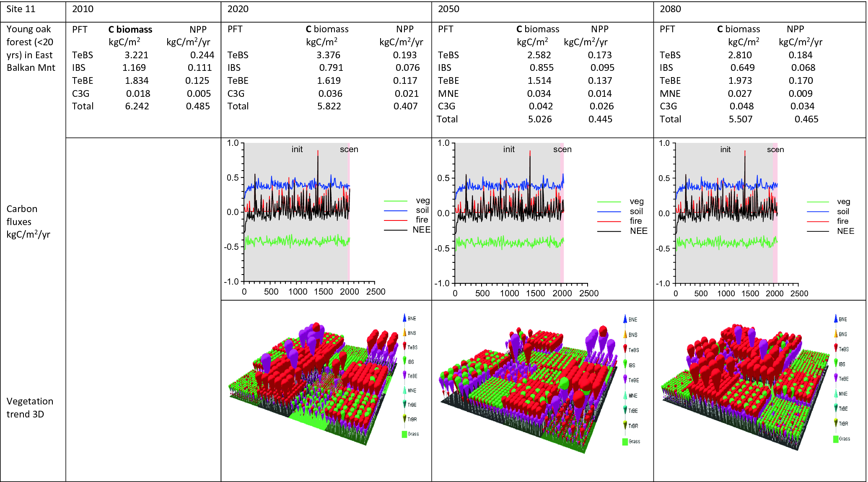
Task: Pick the TrBE icon in 2080 vegetation legend
Action: (836, 408)
